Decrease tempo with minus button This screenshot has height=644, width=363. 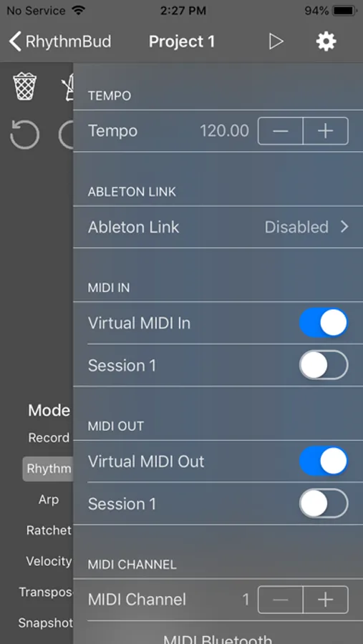[x=281, y=131]
